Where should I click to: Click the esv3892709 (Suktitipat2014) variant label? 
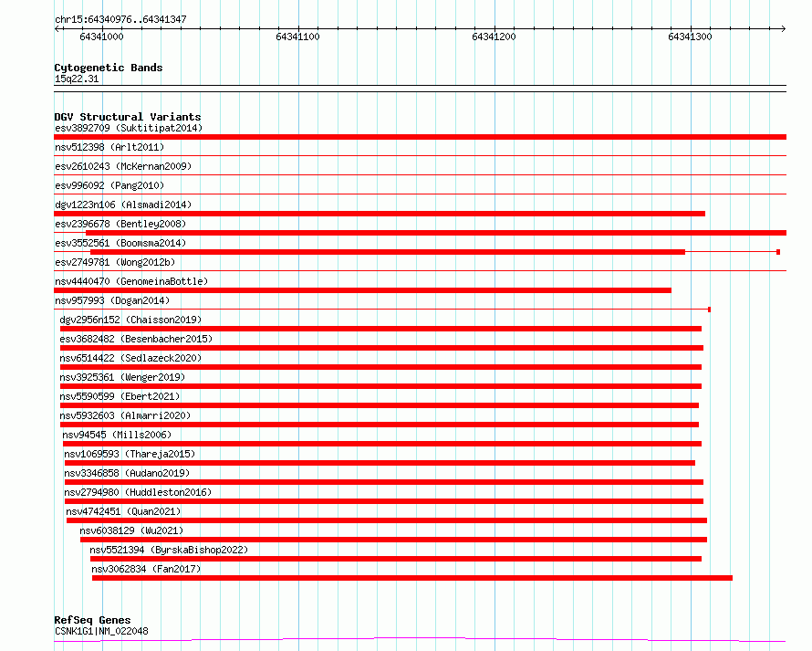tap(129, 128)
